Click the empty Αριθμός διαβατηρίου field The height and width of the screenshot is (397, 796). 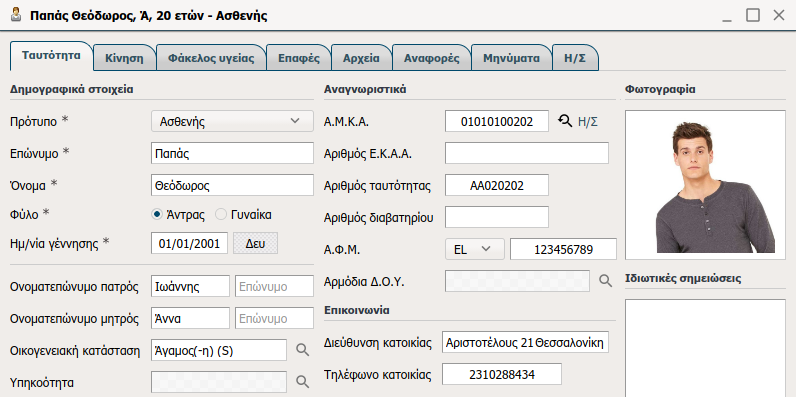[x=496, y=217]
